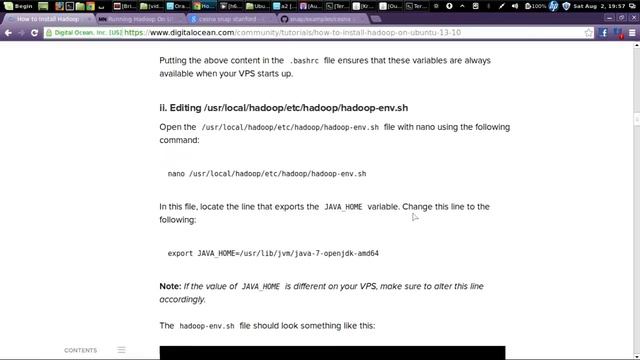Click the '.bashrc' inline code text
This screenshot has width=640, height=360.
click(304, 61)
